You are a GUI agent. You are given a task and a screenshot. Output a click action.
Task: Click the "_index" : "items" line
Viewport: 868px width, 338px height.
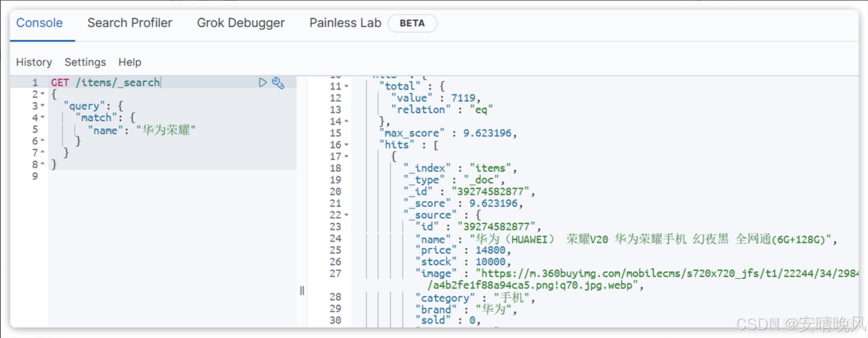coord(460,168)
